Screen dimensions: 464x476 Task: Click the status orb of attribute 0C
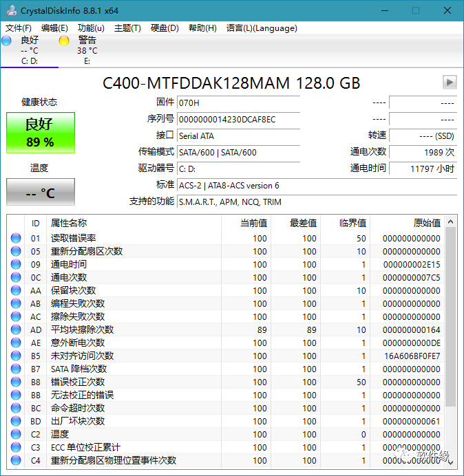(x=16, y=277)
